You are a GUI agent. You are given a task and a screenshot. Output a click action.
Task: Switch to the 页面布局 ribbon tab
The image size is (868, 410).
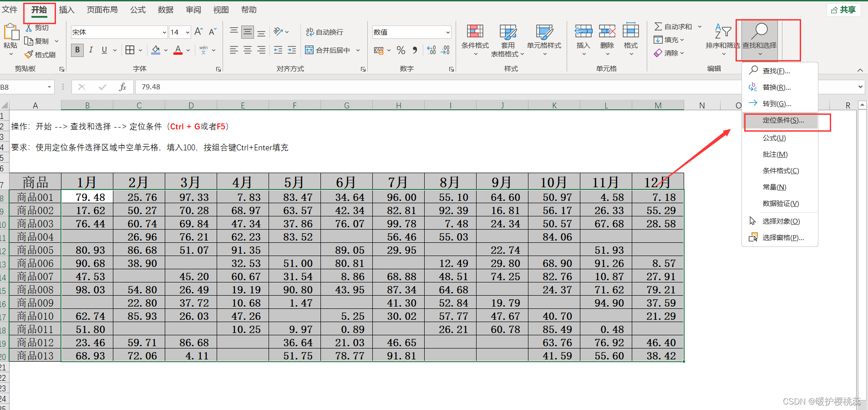pos(102,10)
